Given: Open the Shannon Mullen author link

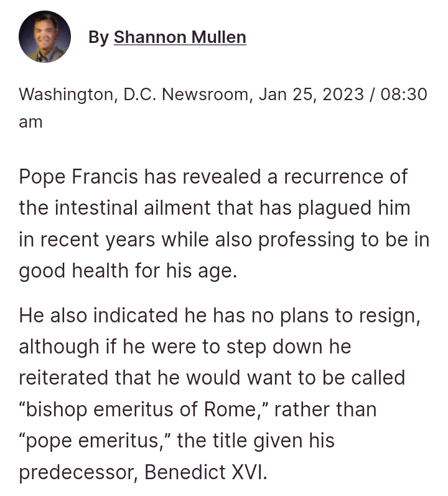Looking at the screenshot, I should pos(180,37).
